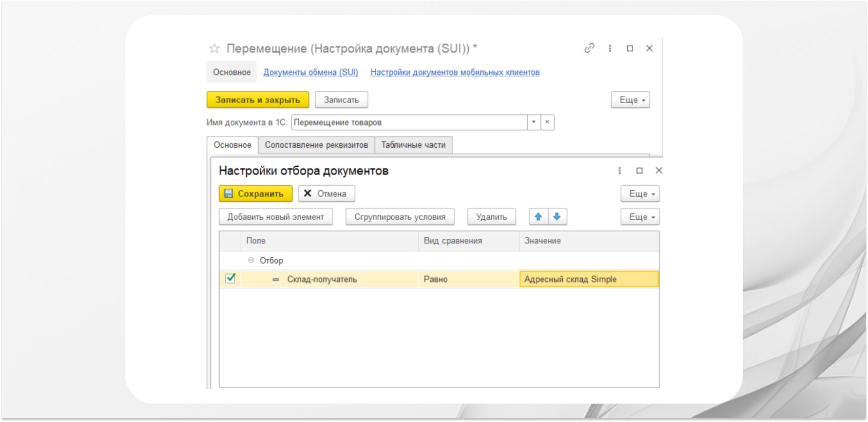Open Еще menu next to arrow buttons
Screen dimensions: 868x422
click(640, 217)
